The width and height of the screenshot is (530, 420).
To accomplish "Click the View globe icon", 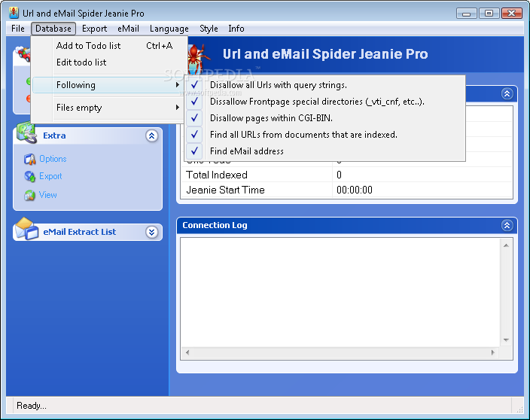I will click(30, 195).
